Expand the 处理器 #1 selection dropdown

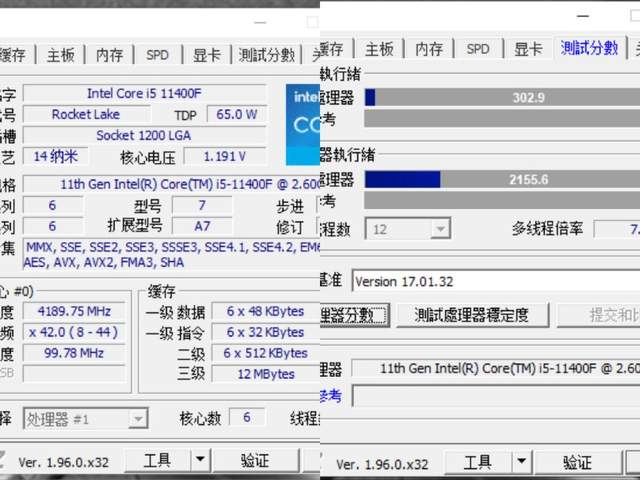[138, 419]
